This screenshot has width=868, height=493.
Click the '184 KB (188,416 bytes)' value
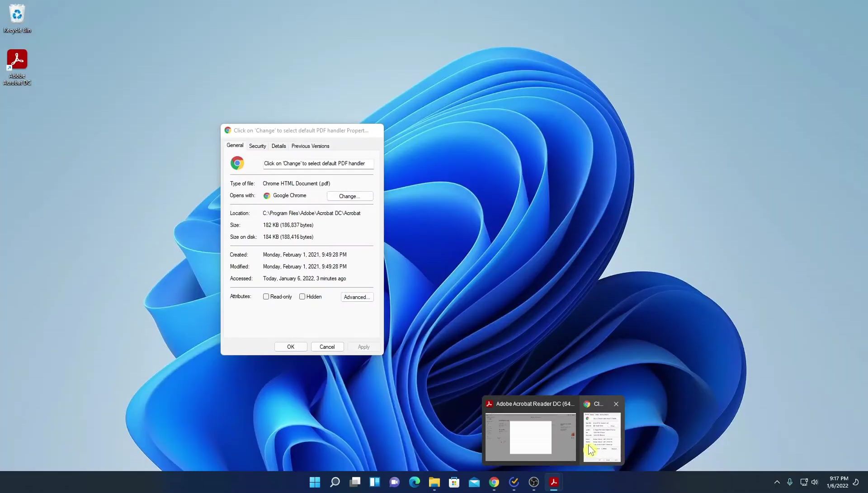click(288, 237)
